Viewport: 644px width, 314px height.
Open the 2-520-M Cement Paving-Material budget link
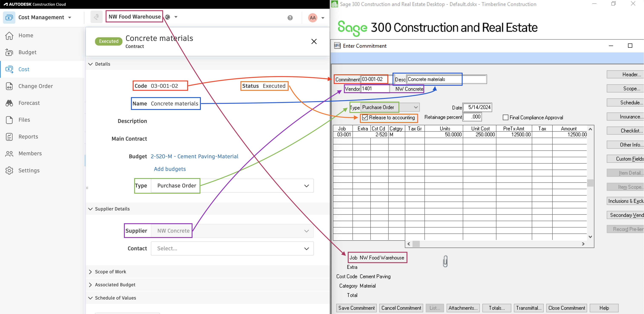[x=194, y=157]
